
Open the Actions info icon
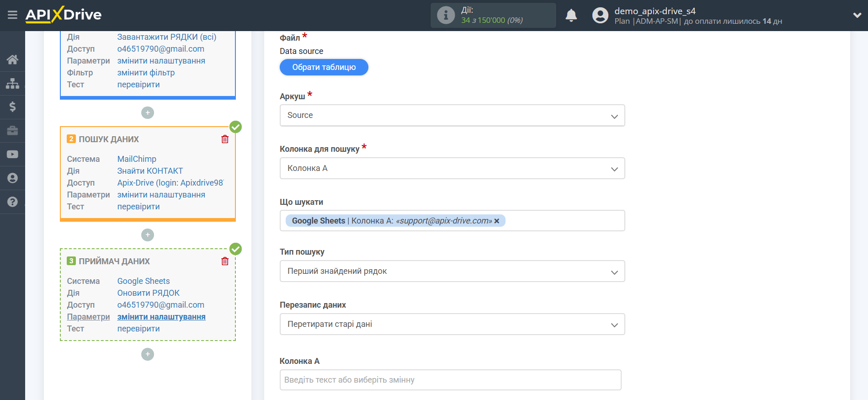point(446,15)
